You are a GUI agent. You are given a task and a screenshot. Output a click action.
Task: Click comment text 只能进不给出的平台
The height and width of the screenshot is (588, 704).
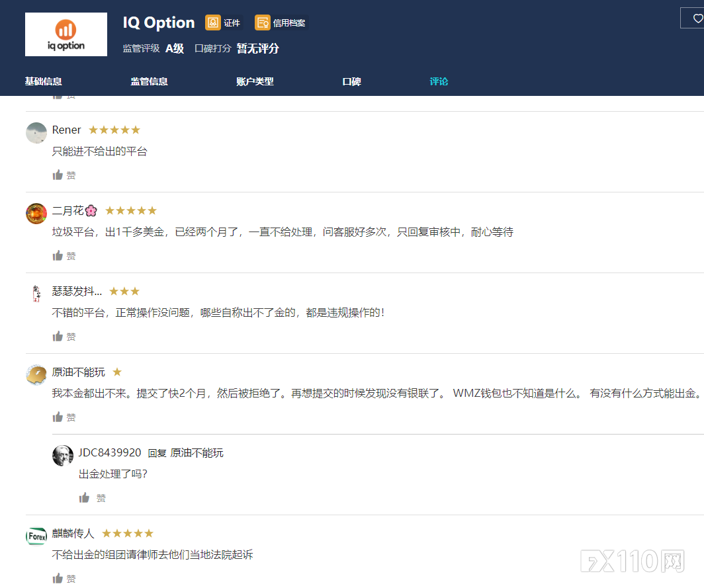[x=100, y=151]
